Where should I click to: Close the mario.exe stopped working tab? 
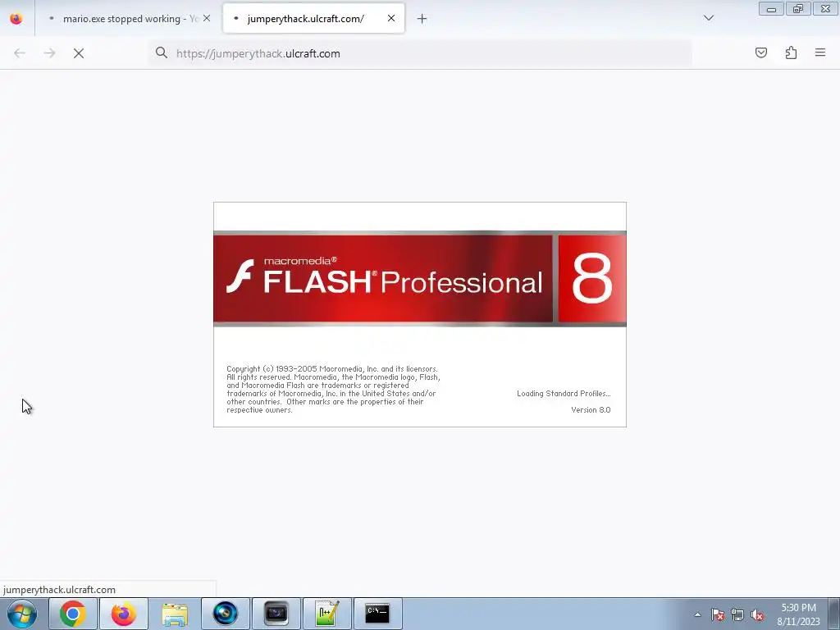click(207, 19)
